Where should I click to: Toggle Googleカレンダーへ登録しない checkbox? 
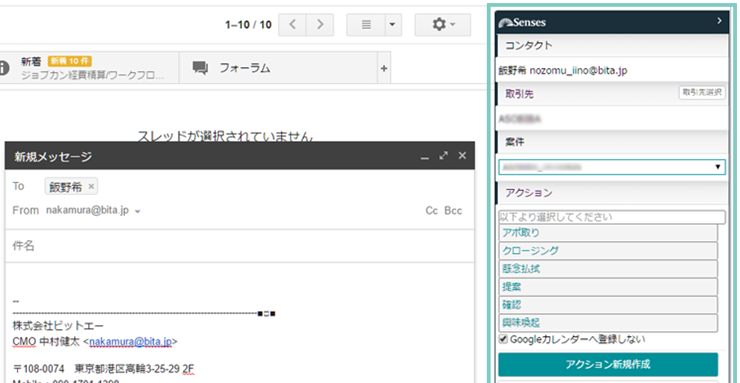coord(503,339)
